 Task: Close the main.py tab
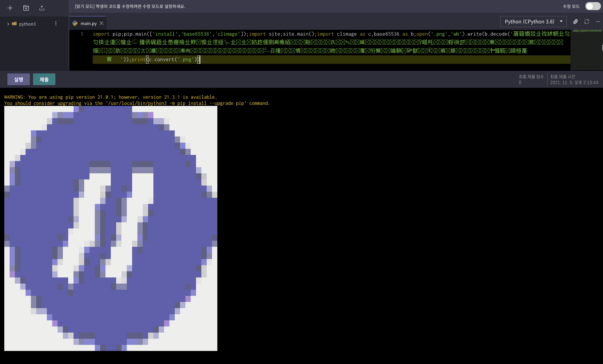101,23
